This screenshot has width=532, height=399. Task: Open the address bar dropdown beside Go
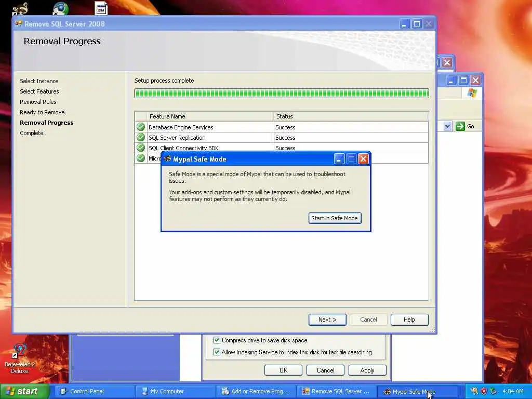447,126
